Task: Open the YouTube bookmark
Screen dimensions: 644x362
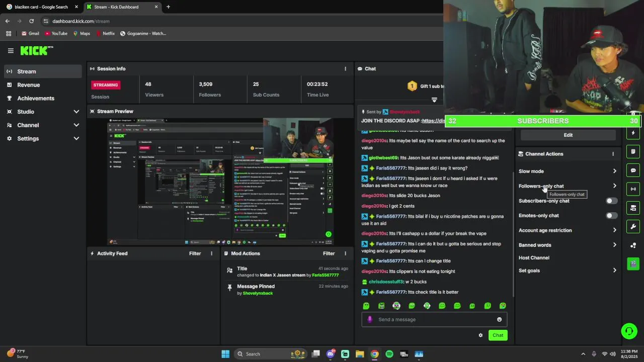Action: click(x=56, y=34)
